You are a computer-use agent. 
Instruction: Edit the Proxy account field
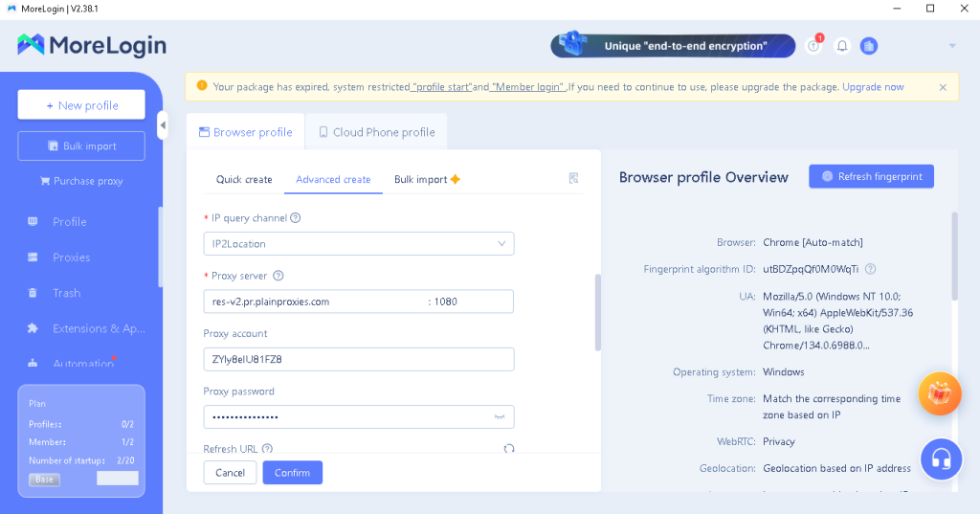(x=359, y=360)
